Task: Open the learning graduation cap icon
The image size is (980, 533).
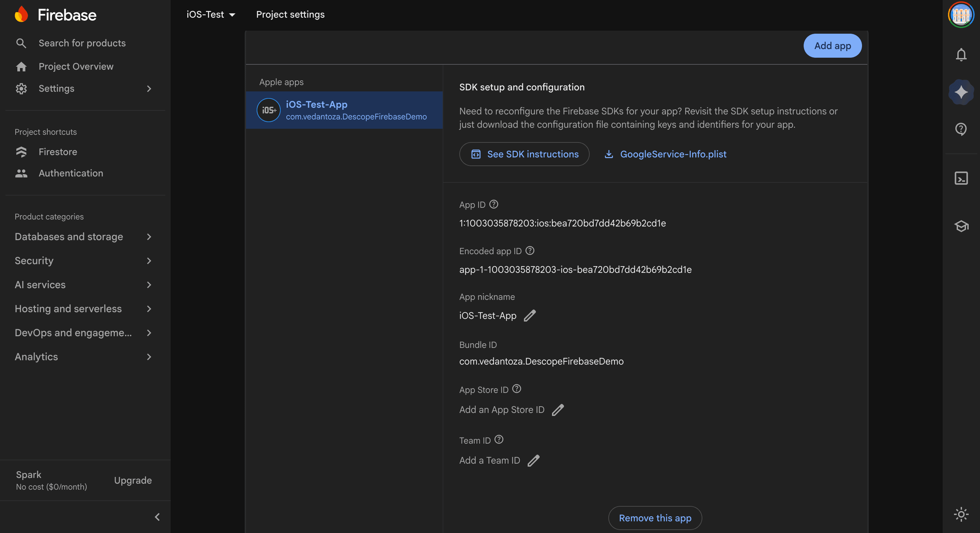Action: click(x=961, y=226)
